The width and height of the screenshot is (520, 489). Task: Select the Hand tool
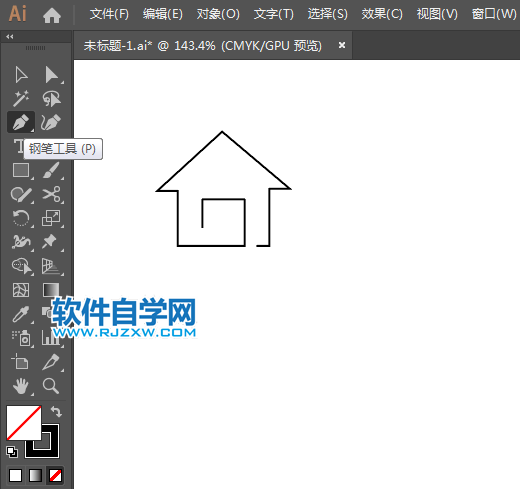pyautogui.click(x=21, y=386)
